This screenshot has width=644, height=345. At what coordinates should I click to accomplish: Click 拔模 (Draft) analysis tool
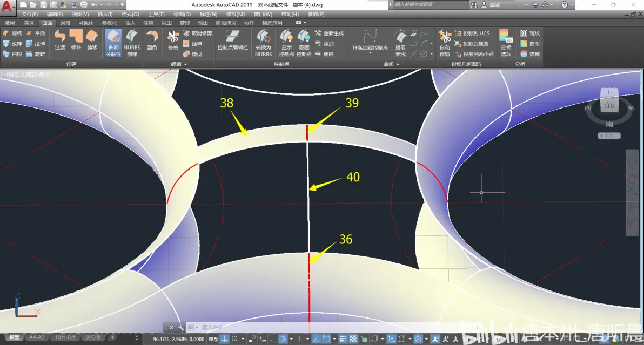530,54
